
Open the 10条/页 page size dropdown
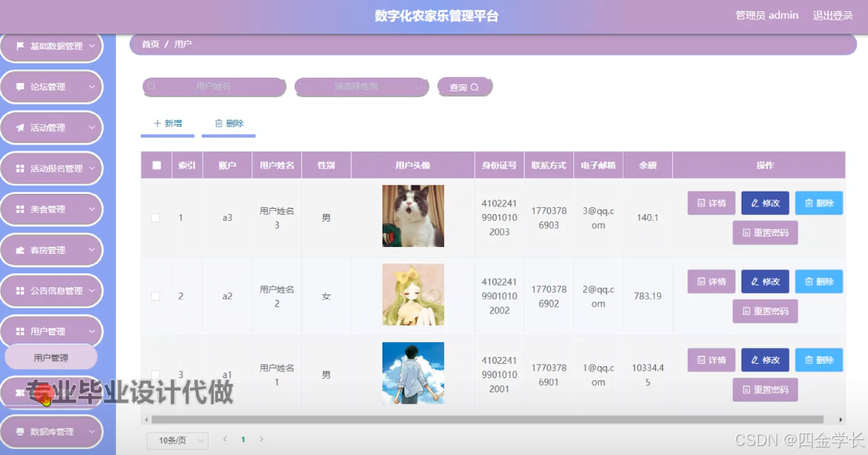pyautogui.click(x=176, y=440)
